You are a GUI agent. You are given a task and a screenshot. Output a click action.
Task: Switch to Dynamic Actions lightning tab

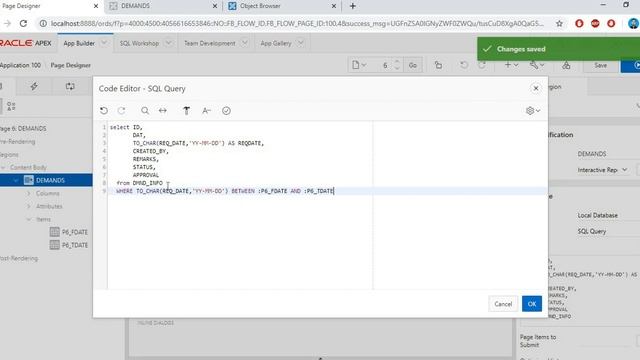click(x=34, y=86)
